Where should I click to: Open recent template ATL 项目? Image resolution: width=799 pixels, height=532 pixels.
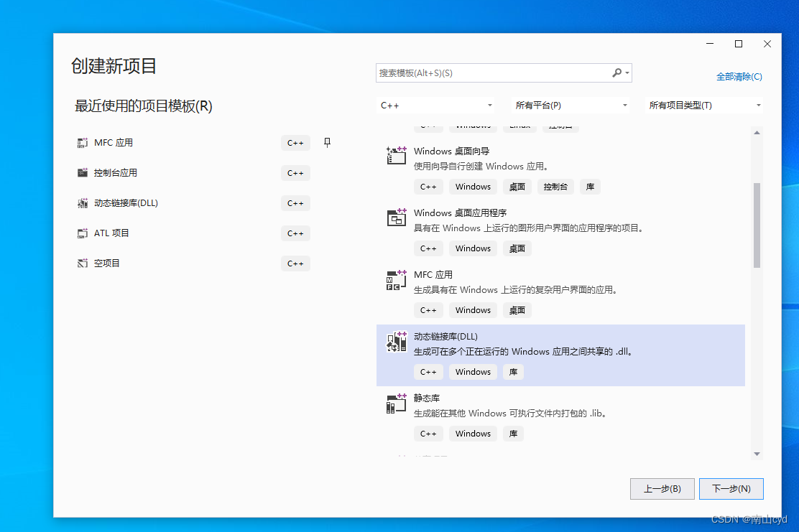coord(111,233)
